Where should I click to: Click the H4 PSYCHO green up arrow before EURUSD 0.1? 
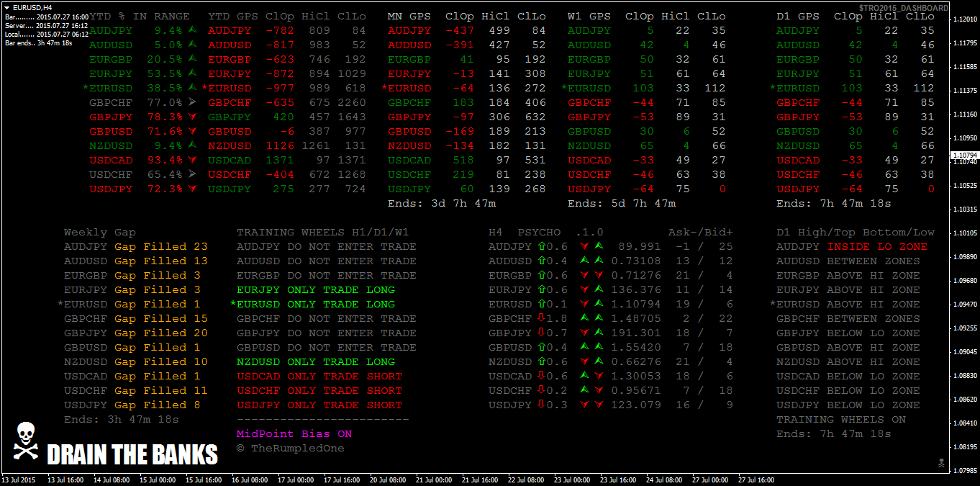point(542,304)
